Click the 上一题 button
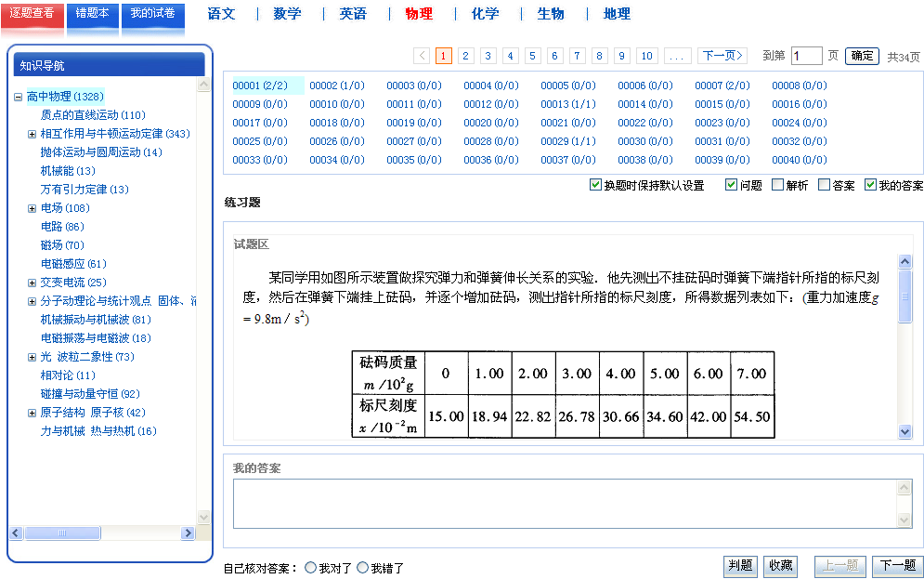The height and width of the screenshot is (579, 924). [840, 566]
